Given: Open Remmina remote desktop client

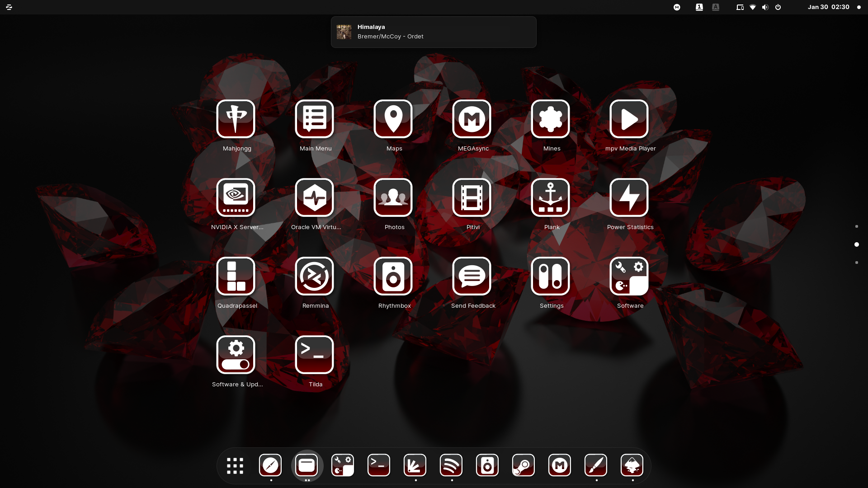Looking at the screenshot, I should tap(315, 276).
